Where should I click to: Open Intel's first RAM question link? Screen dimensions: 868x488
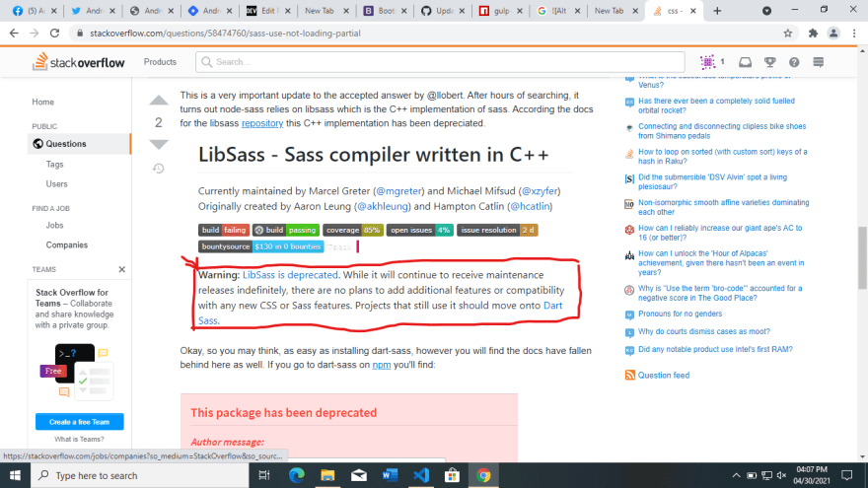click(x=715, y=349)
